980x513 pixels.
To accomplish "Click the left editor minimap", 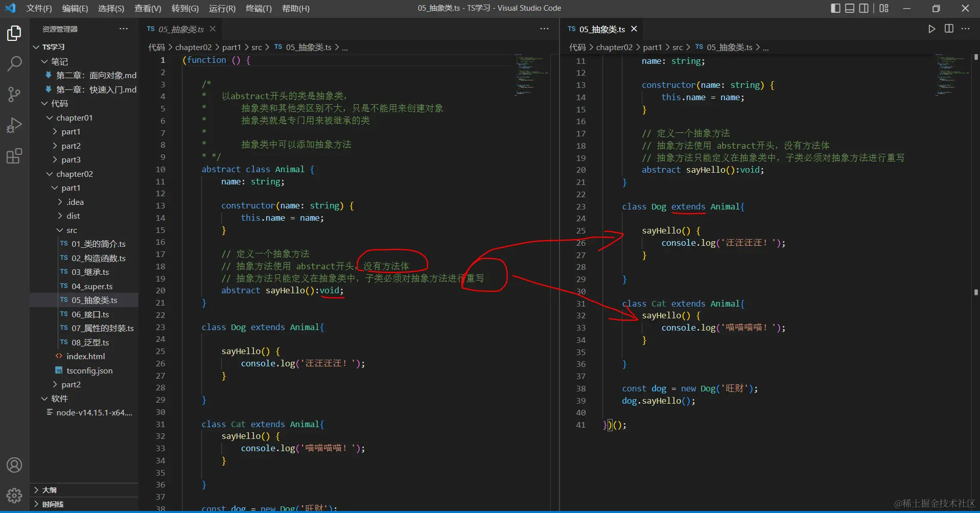I will (532, 75).
